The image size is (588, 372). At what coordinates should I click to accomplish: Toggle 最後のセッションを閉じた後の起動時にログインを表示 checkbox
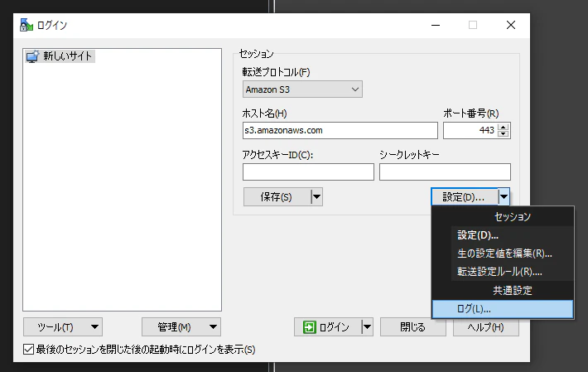(x=28, y=350)
